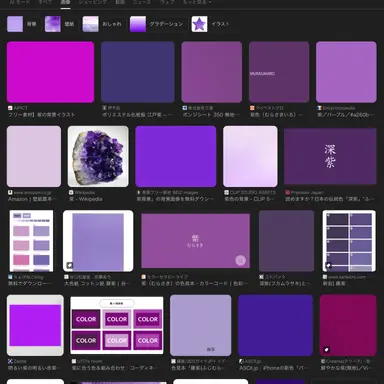Click the フリー素材 紫の背景イラスト link
Viewport: 384px width, 384px height.
[x=42, y=115]
